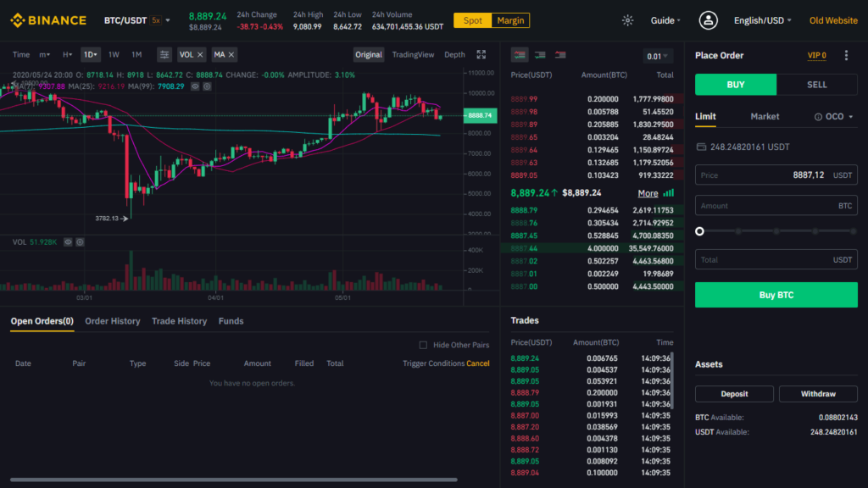
Task: Select Original chart view
Action: [x=369, y=54]
